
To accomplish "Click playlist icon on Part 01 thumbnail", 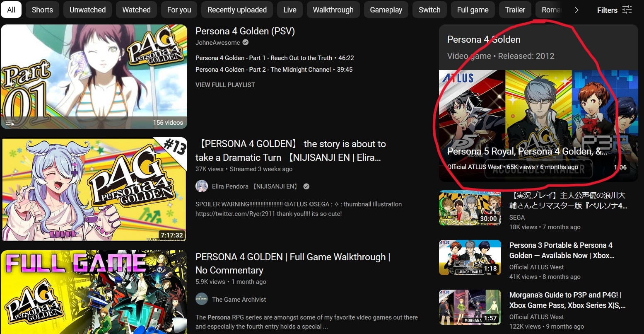I will pyautogui.click(x=10, y=123).
